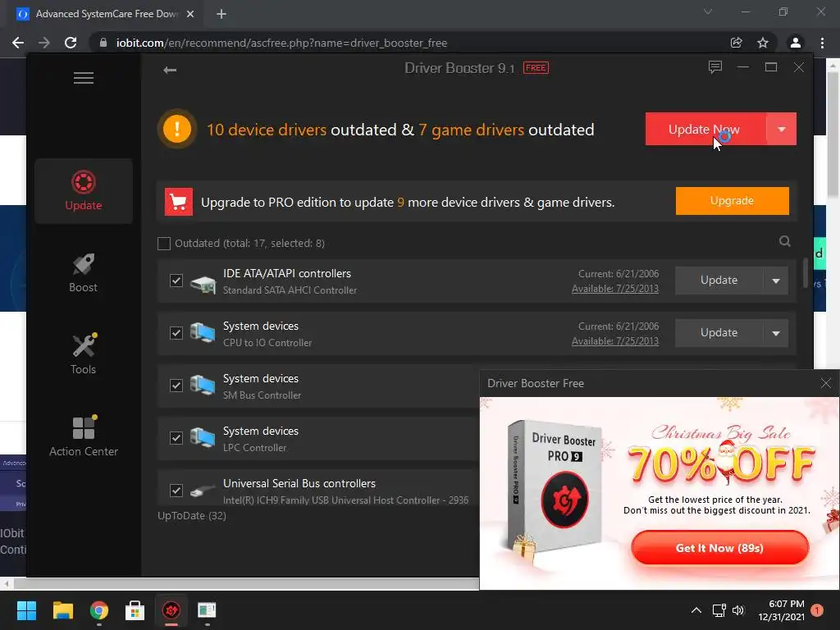Update the IDE ATA/ATAPI controllers driver

[x=719, y=281]
